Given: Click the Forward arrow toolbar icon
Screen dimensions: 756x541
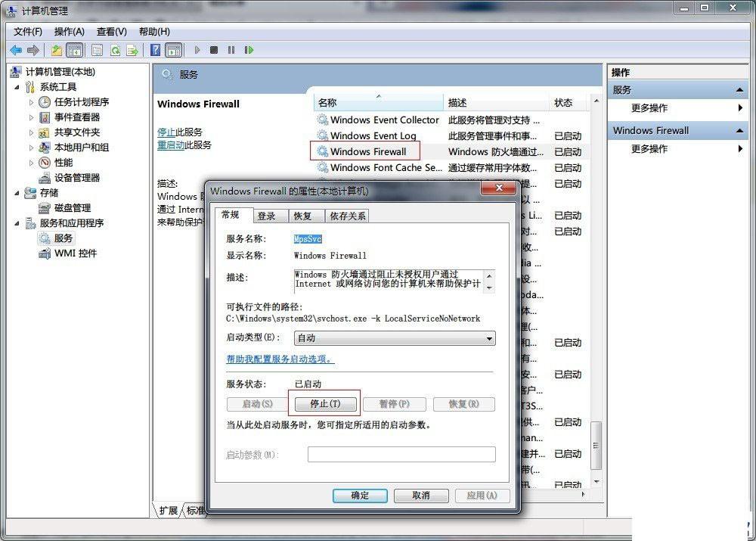Looking at the screenshot, I should pos(33,50).
